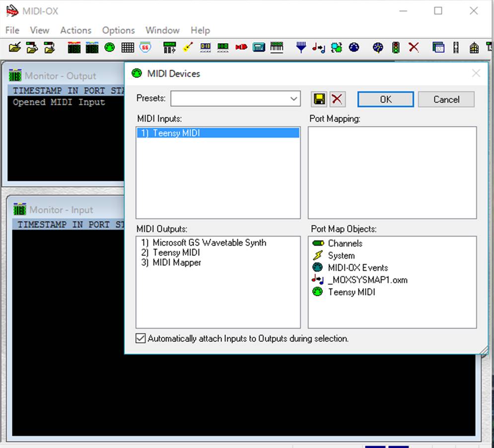Image resolution: width=494 pixels, height=448 pixels.
Task: Open the Help menu
Action: click(x=200, y=30)
